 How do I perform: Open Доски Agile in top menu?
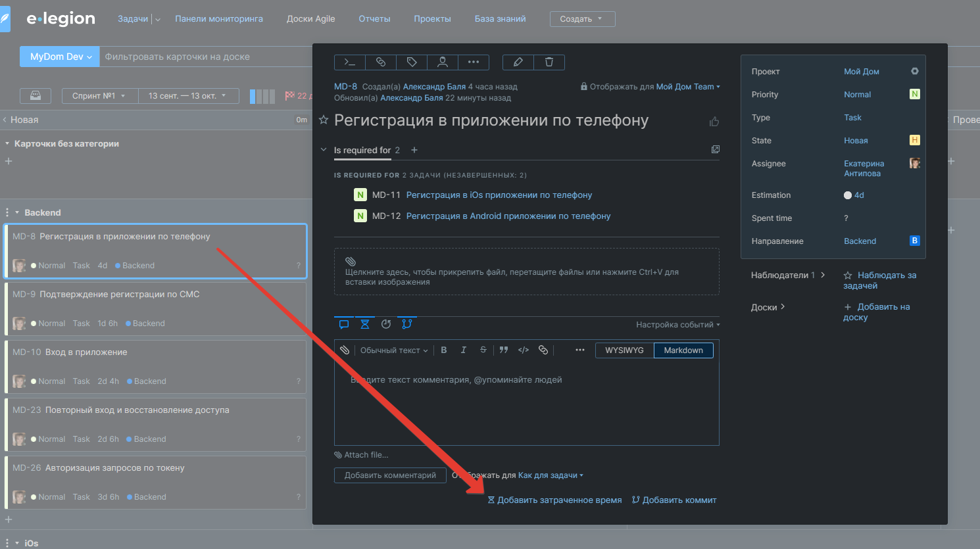point(310,19)
